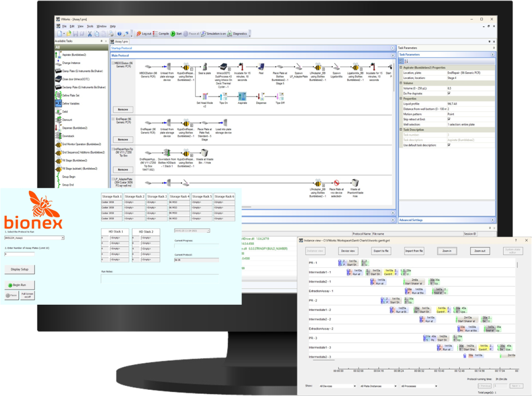Image resolution: width=532 pixels, height=396 pixels.
Task: Click the Number of Assay Plates input field
Action: pyautogui.click(x=19, y=254)
